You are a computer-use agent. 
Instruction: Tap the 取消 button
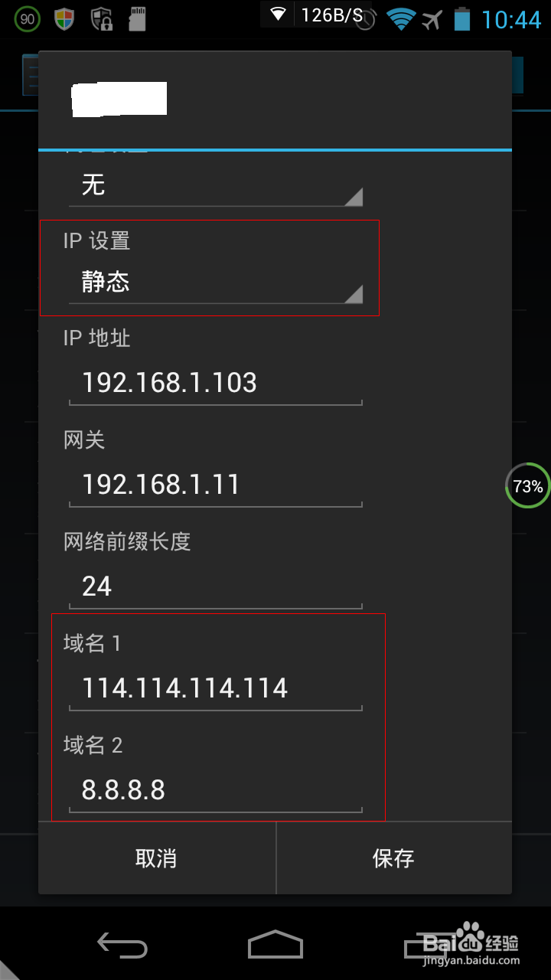(157, 858)
